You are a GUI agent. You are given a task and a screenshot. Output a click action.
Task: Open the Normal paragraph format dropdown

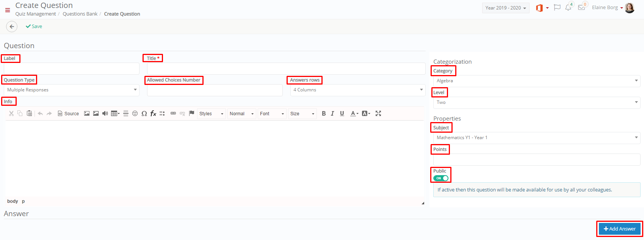click(x=242, y=113)
